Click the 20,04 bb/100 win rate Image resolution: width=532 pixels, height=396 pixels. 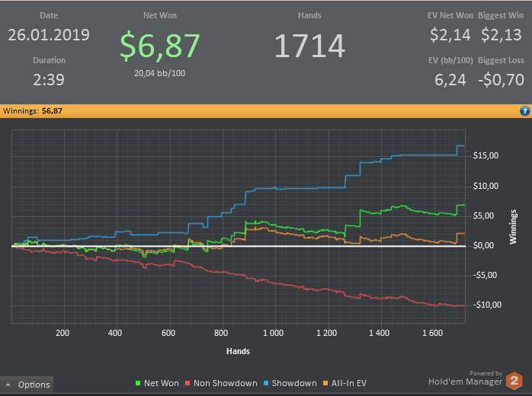(159, 73)
